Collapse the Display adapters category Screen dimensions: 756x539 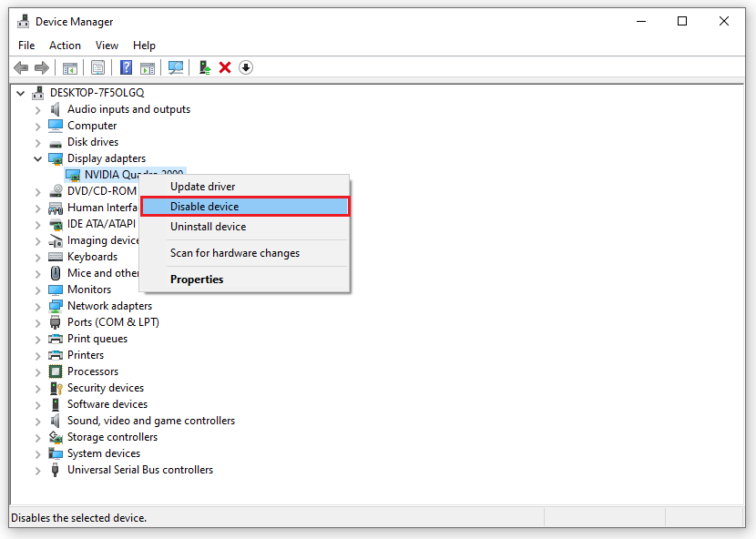tap(38, 158)
